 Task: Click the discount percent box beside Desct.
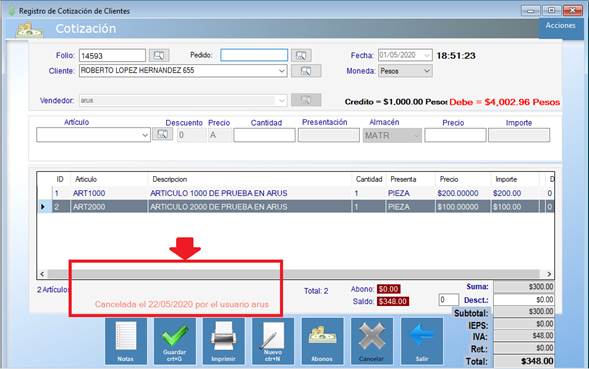tap(449, 300)
